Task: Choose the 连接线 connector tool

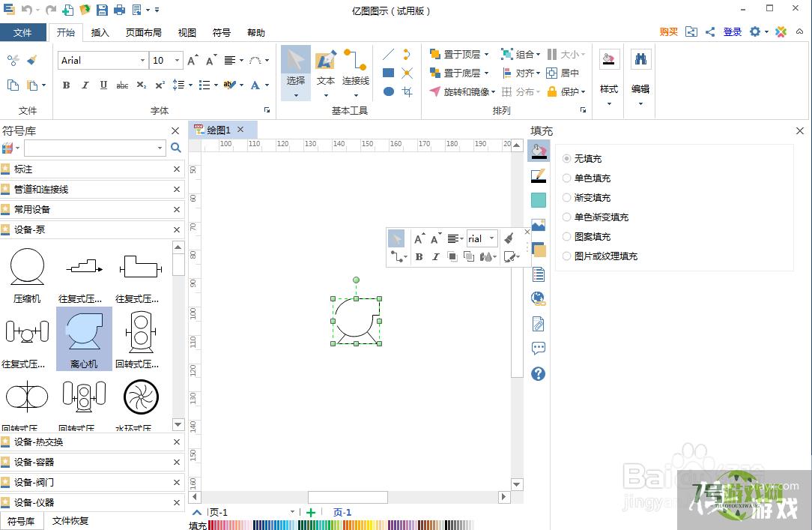Action: pyautogui.click(x=356, y=72)
